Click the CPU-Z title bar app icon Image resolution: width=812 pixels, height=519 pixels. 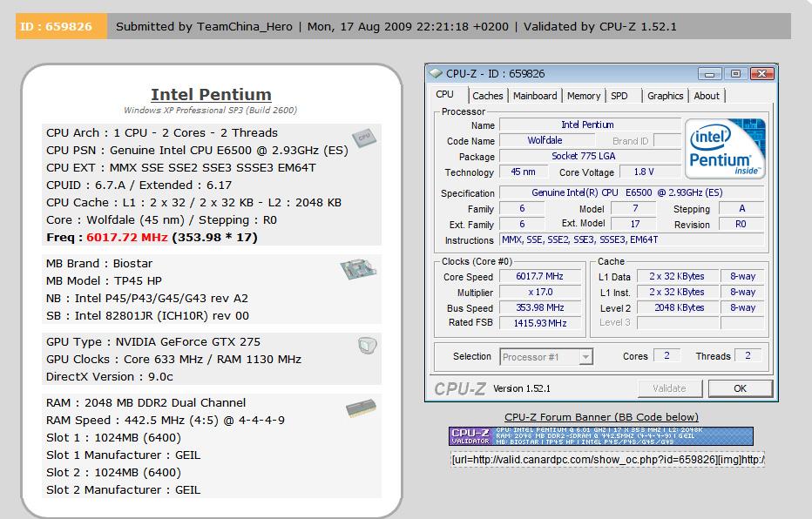pyautogui.click(x=436, y=73)
